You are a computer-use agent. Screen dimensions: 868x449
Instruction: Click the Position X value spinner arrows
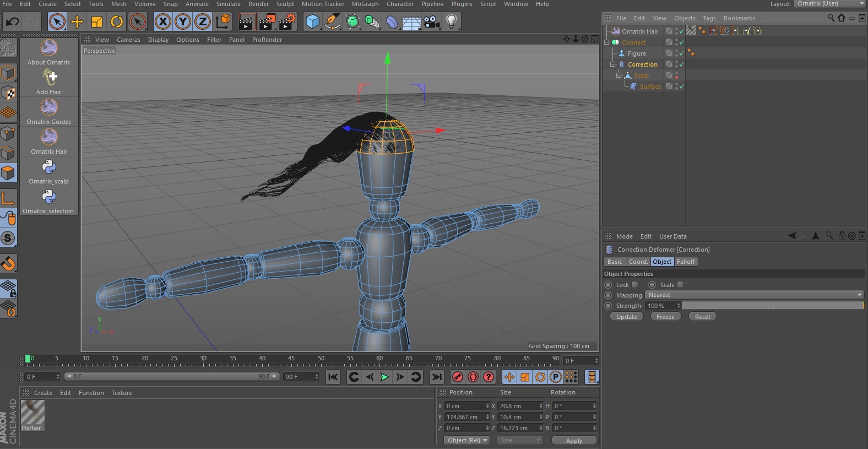click(487, 406)
